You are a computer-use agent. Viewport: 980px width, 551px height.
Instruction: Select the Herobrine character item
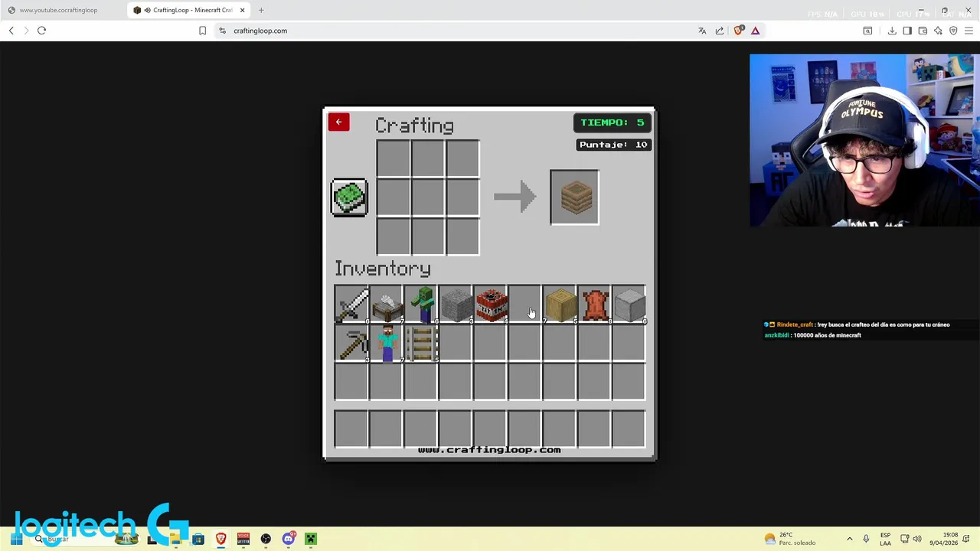click(387, 344)
